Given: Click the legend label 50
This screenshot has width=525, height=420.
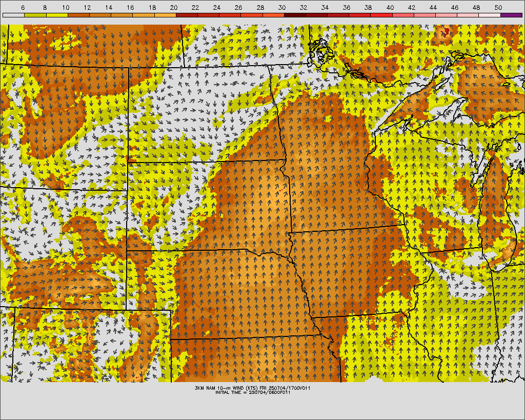Looking at the screenshot, I should (498, 7).
